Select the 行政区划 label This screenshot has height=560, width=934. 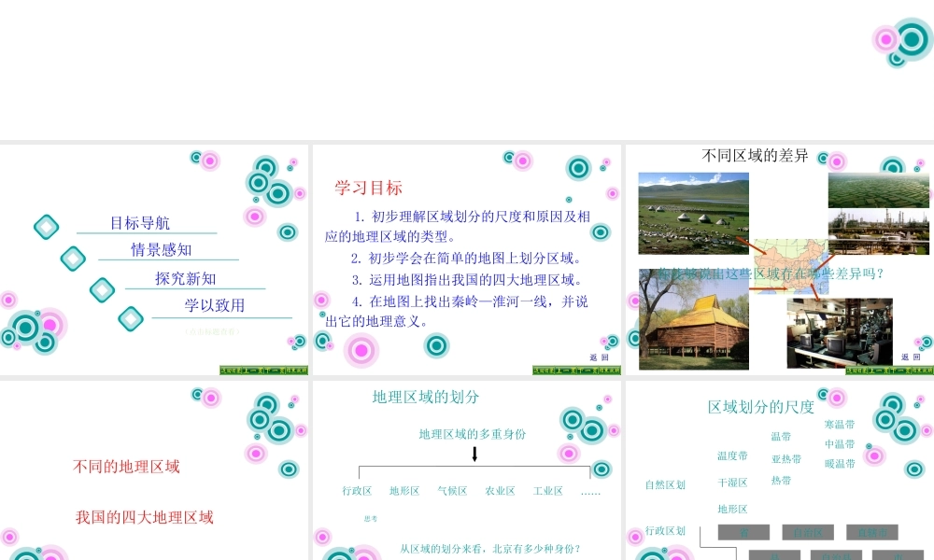pos(665,530)
